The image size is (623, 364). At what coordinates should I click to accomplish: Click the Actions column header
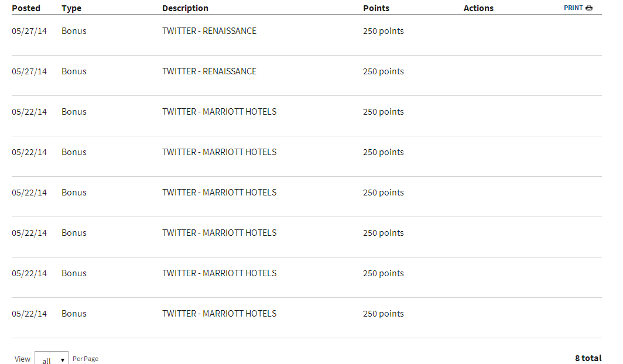pyautogui.click(x=478, y=8)
